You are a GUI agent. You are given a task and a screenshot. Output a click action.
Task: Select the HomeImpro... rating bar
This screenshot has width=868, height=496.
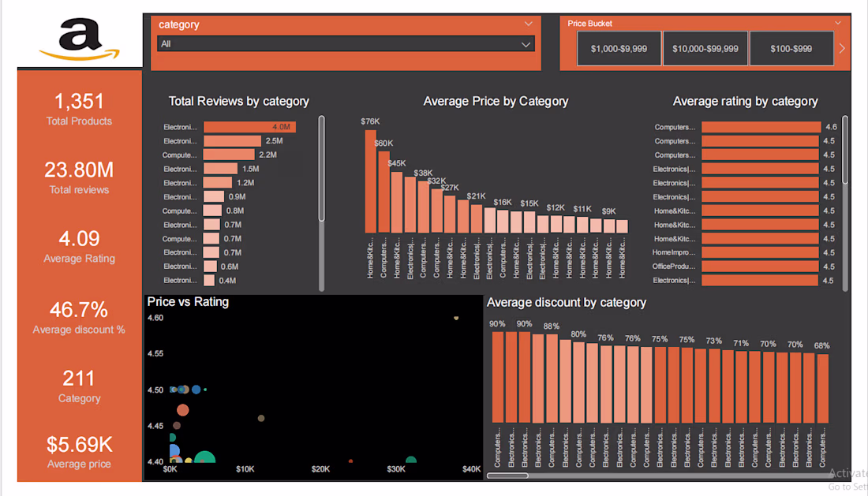(x=760, y=252)
